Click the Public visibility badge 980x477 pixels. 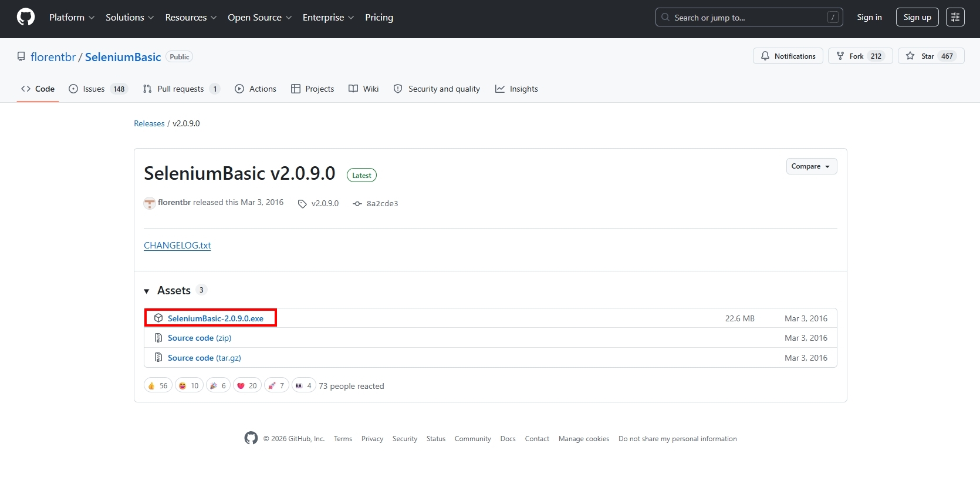180,57
